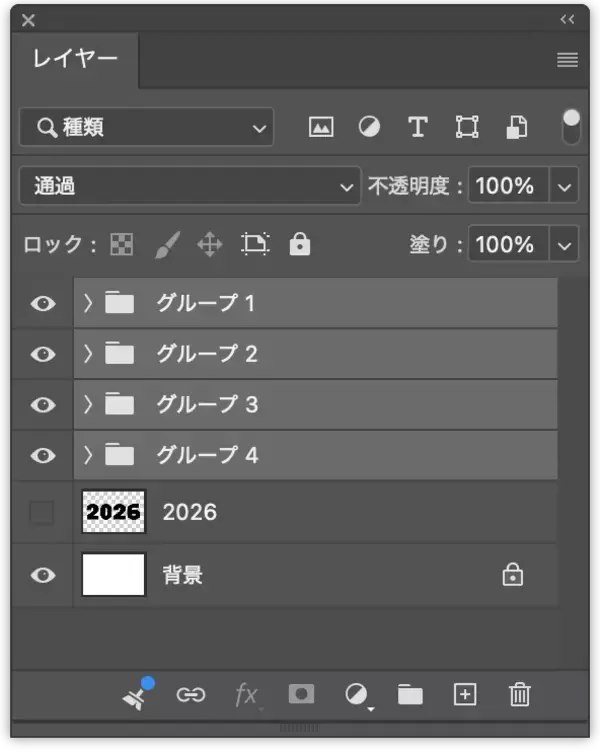Expand グループ 4 chevron
The height and width of the screenshot is (752, 600).
coord(88,455)
